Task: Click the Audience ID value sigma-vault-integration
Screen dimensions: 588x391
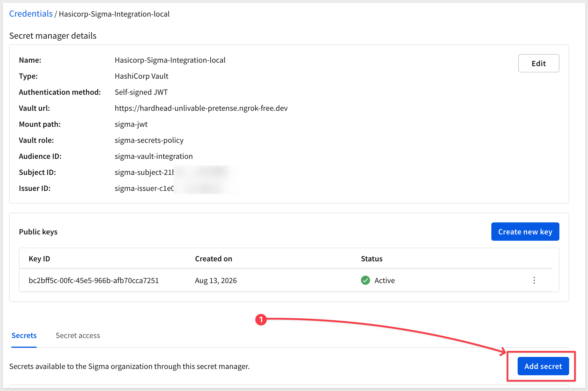Action: (x=154, y=156)
